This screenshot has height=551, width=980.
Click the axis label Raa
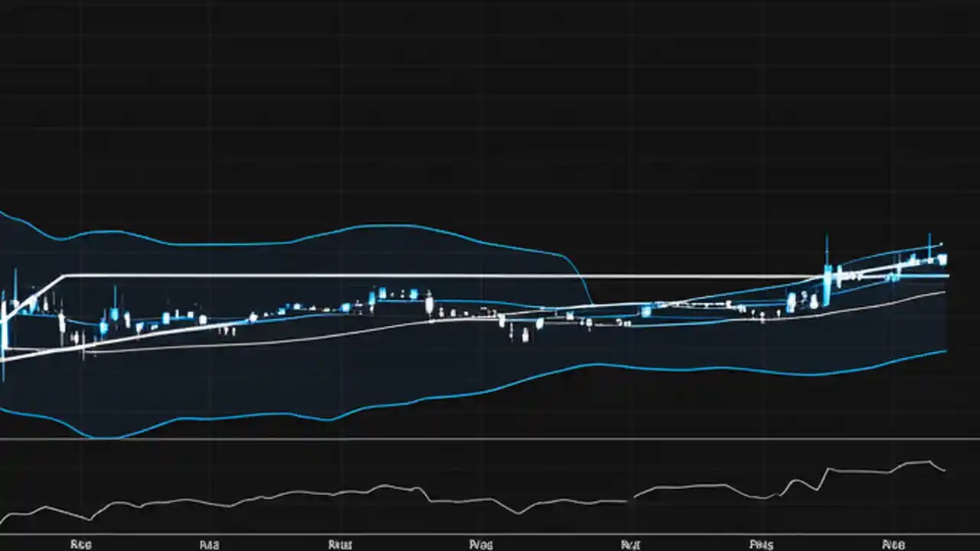point(209,544)
